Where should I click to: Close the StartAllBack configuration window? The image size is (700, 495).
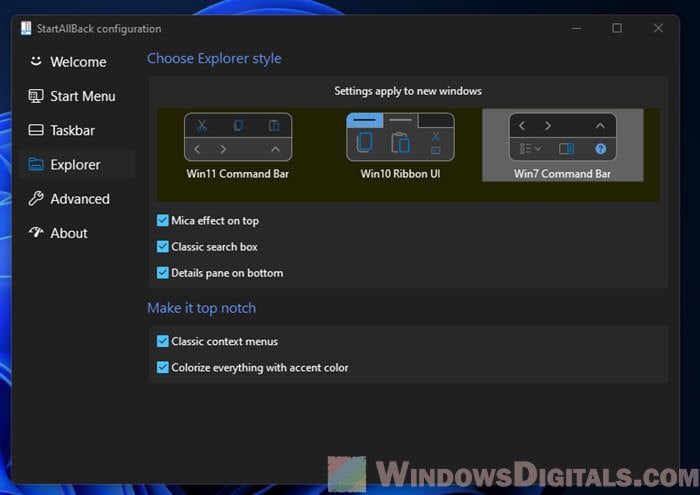point(658,28)
